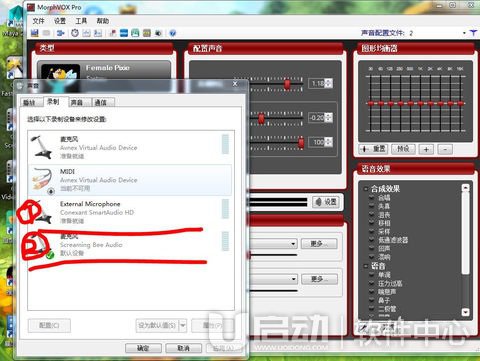Click the timbre slider handle beside -0.20
480x361 pixels.
click(261, 118)
